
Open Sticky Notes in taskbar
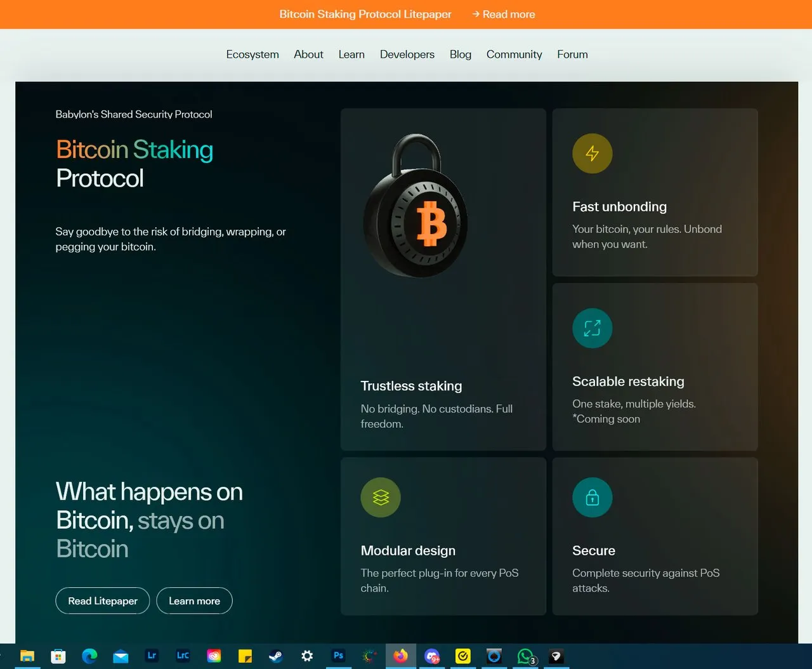245,656
